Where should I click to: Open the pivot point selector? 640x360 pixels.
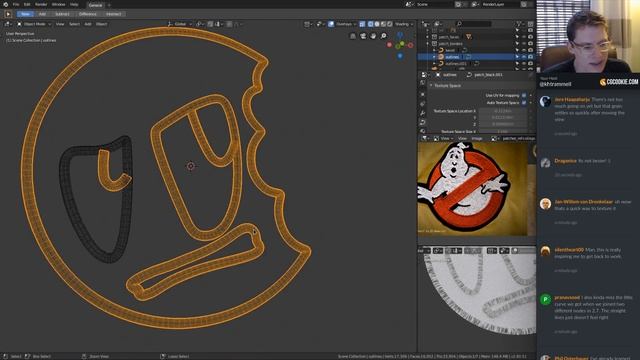click(199, 24)
